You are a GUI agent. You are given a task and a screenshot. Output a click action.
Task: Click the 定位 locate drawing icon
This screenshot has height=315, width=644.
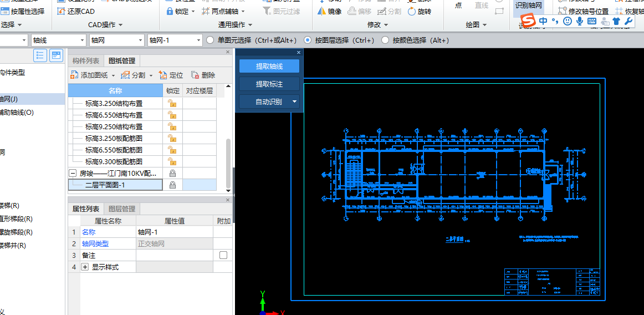point(162,75)
